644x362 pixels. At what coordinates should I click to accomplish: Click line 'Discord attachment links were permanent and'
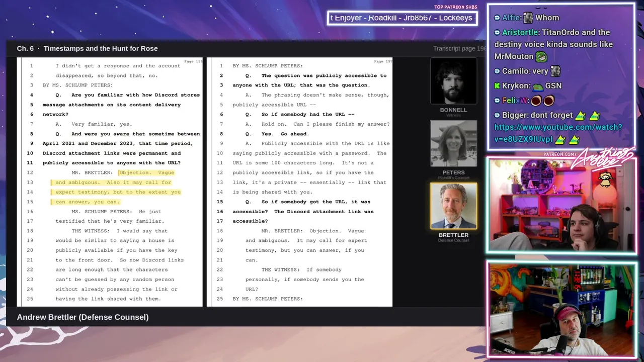tap(112, 153)
